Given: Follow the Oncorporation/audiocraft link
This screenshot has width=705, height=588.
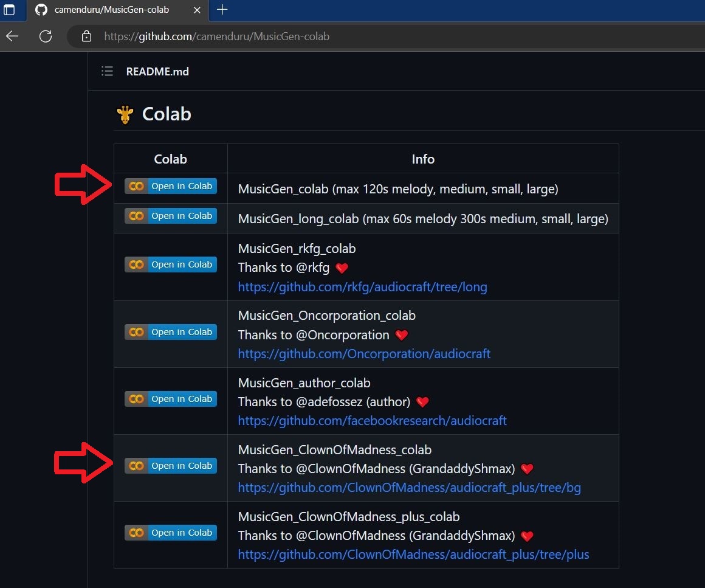Looking at the screenshot, I should tap(364, 354).
